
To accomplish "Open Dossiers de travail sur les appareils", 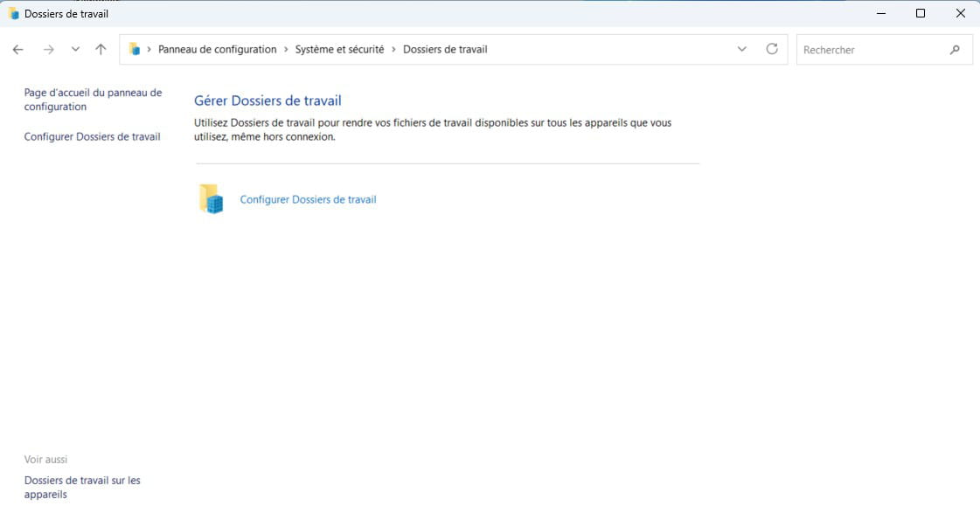I will [82, 487].
